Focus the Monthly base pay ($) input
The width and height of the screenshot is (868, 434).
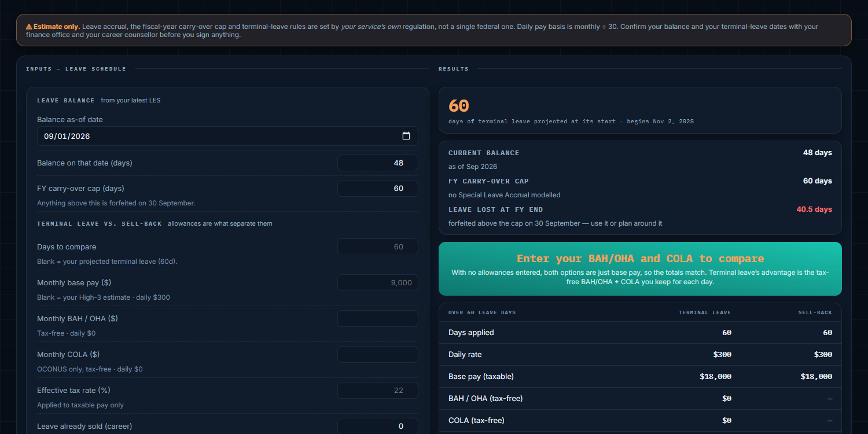tap(378, 283)
